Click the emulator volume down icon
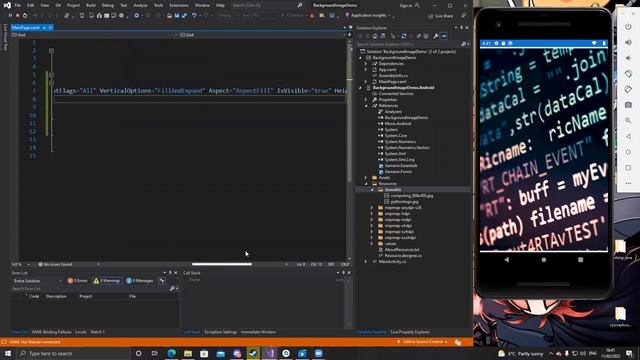 pos(628,58)
